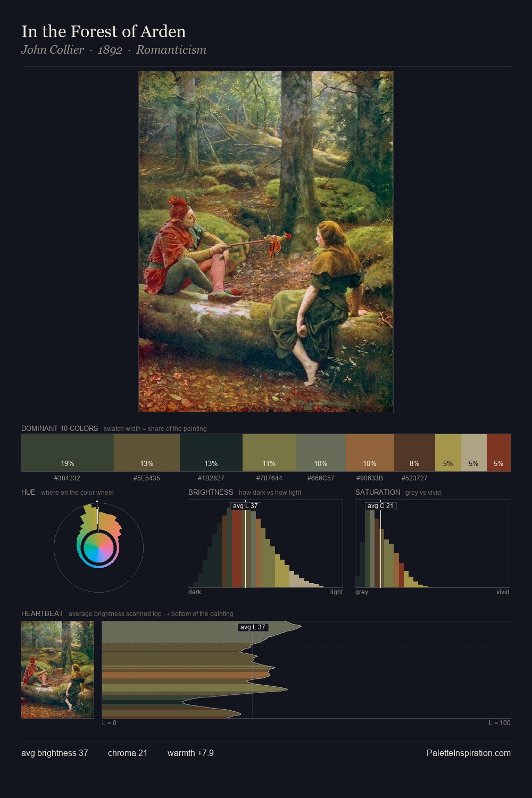Image resolution: width=532 pixels, height=798 pixels.
Task: Click the 'DOMINANT 10 COLORS' heading
Action: (60, 428)
